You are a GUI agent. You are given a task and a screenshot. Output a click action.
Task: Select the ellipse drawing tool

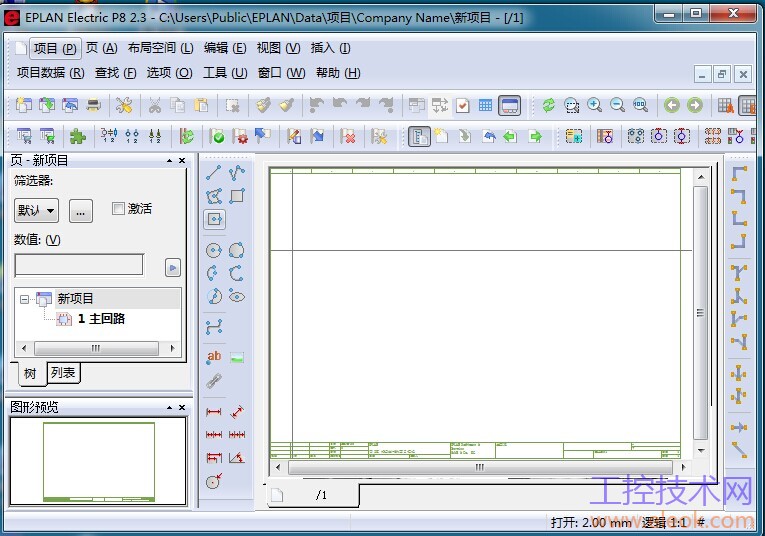pyautogui.click(x=237, y=297)
